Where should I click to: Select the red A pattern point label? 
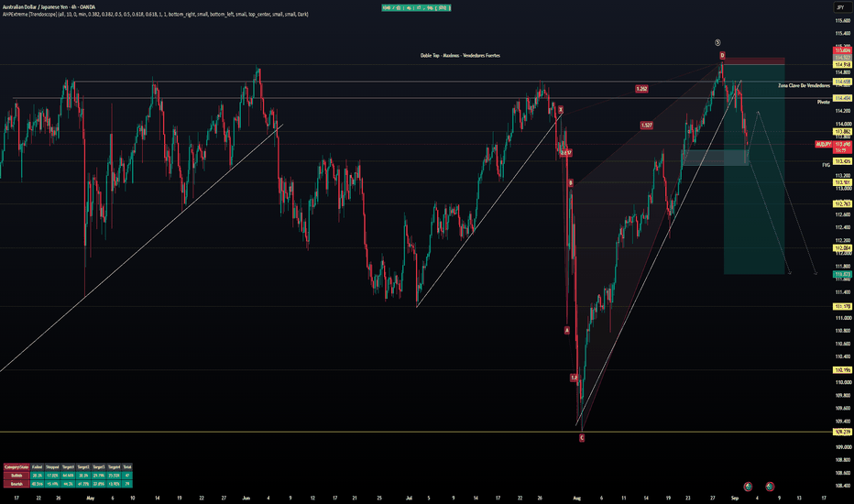click(567, 330)
